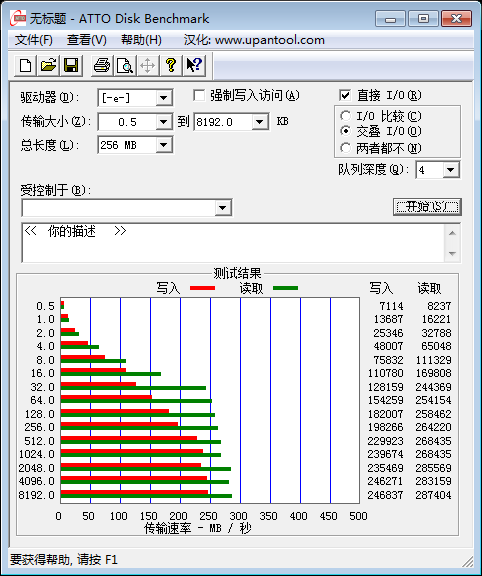This screenshot has height=576, width=482.
Task: Click the ATTO app icon in title bar
Action: tap(18, 18)
